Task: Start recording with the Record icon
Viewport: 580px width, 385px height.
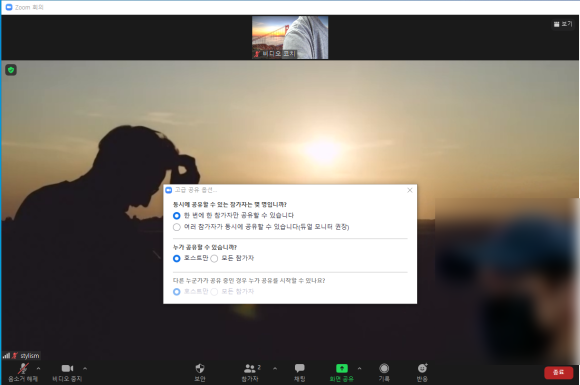Action: pos(384,372)
